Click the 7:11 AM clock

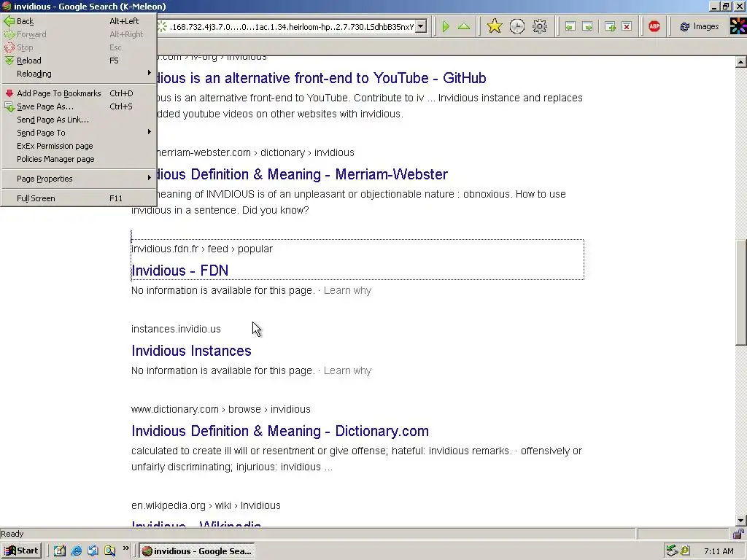click(x=719, y=551)
